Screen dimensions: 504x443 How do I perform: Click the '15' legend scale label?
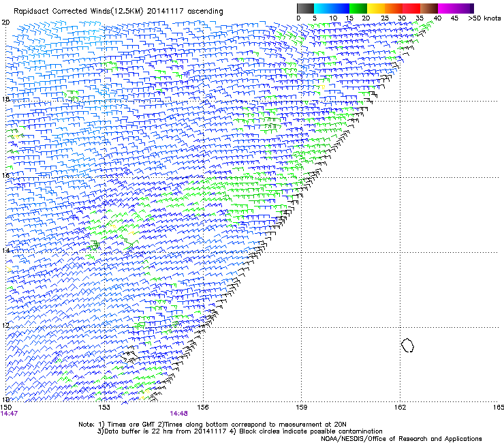(x=349, y=18)
